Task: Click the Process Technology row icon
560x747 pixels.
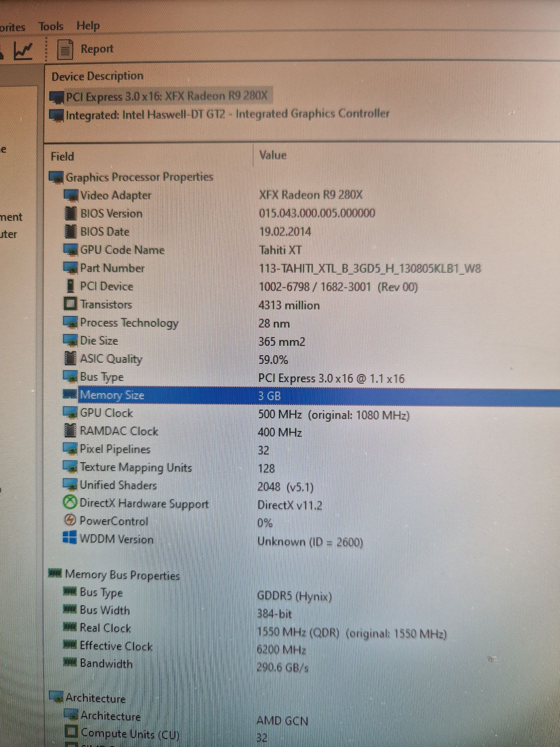Action: pos(70,322)
